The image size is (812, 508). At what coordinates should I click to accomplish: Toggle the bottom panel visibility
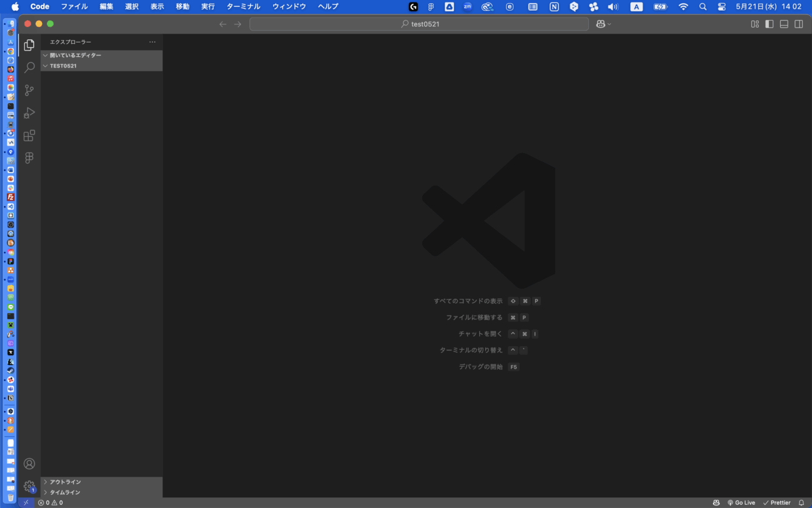click(x=784, y=24)
